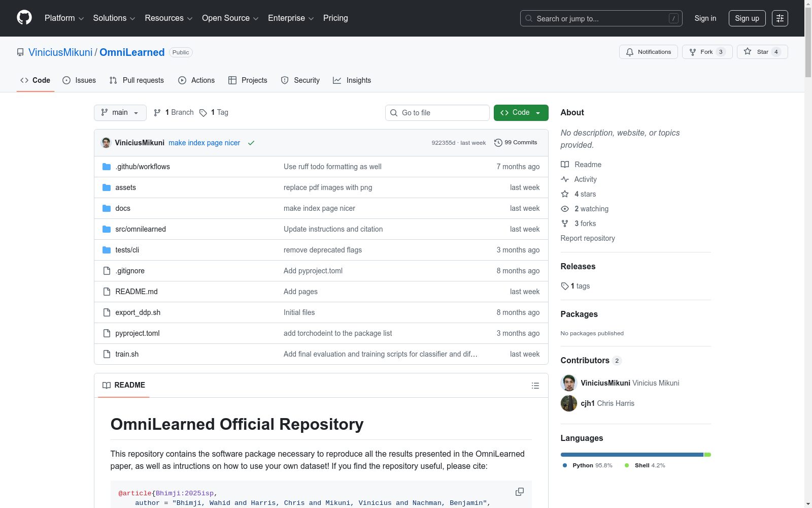Expand the Open Source menu

coord(230,18)
